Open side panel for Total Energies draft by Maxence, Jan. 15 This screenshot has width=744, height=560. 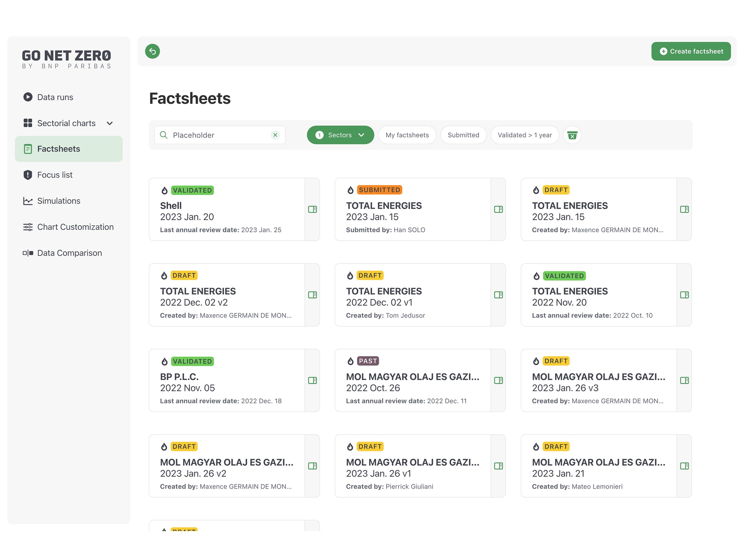click(x=684, y=209)
